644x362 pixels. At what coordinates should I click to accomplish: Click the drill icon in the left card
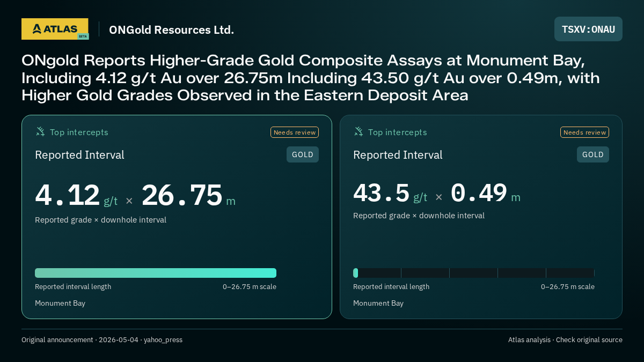coord(40,131)
